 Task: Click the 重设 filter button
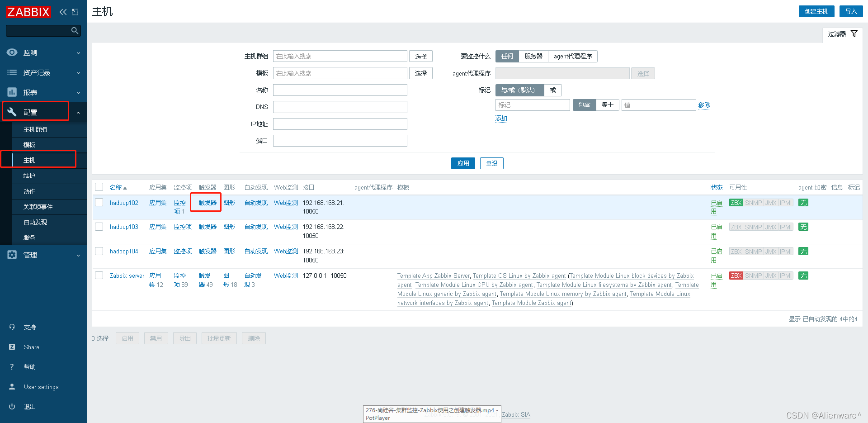[x=491, y=163]
